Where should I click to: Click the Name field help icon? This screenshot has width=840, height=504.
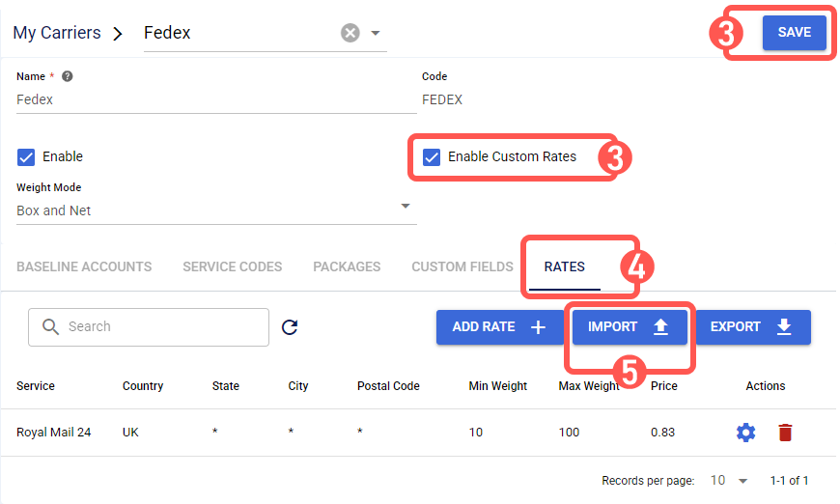pyautogui.click(x=67, y=76)
